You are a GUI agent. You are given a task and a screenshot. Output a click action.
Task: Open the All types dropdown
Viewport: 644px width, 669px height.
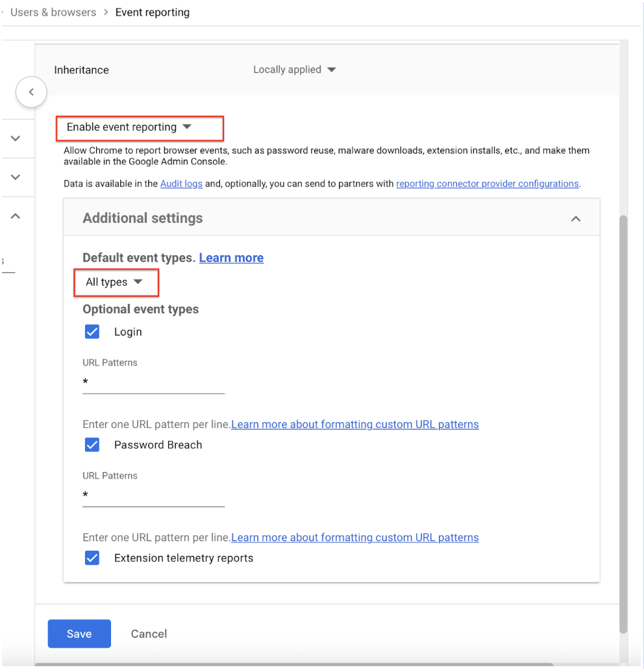114,282
